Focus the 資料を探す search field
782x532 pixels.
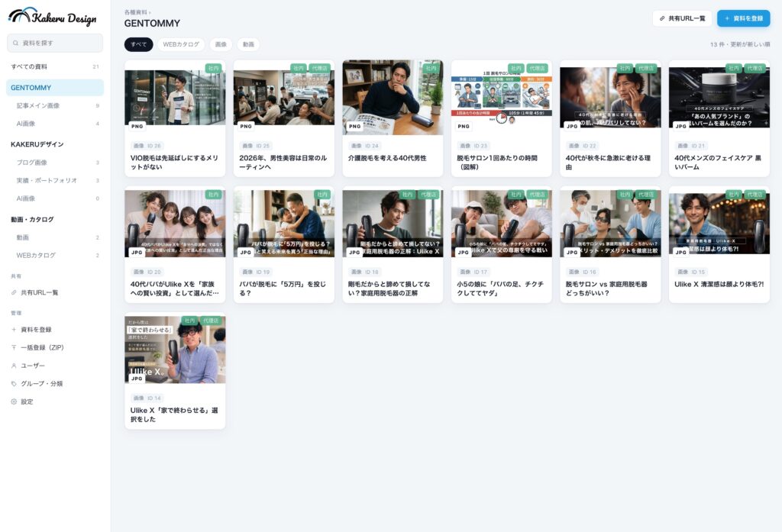click(55, 43)
